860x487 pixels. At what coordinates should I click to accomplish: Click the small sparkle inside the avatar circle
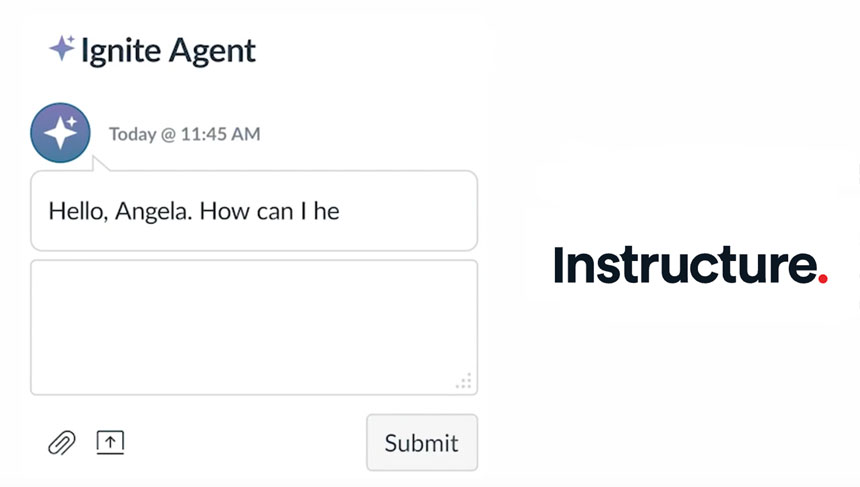(72, 121)
